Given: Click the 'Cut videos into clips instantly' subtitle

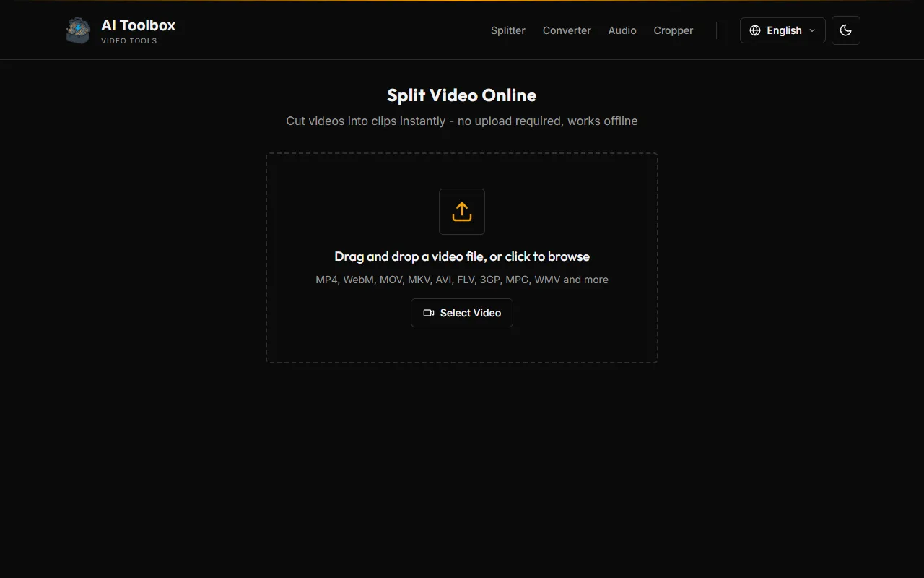Looking at the screenshot, I should (x=462, y=121).
